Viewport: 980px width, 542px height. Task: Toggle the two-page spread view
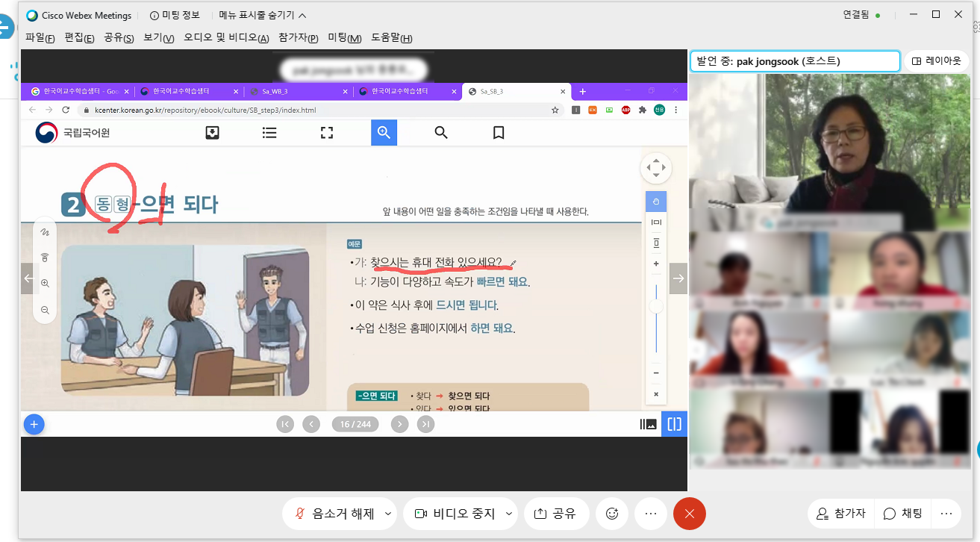pos(675,424)
